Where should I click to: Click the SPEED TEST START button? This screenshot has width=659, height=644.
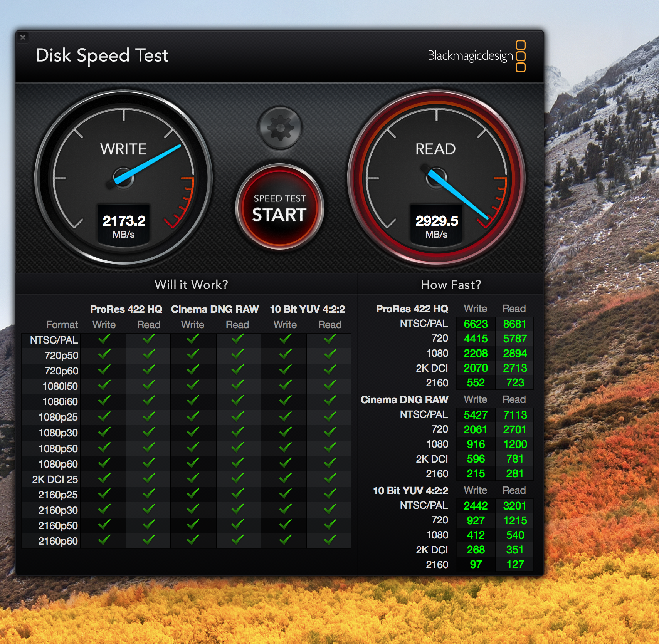tap(280, 207)
